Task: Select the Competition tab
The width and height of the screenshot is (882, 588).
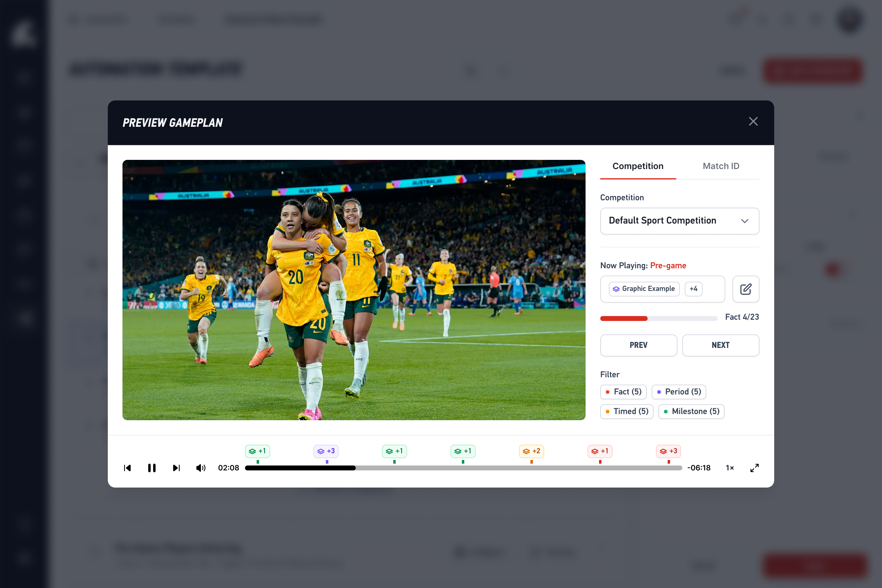Action: click(x=638, y=166)
